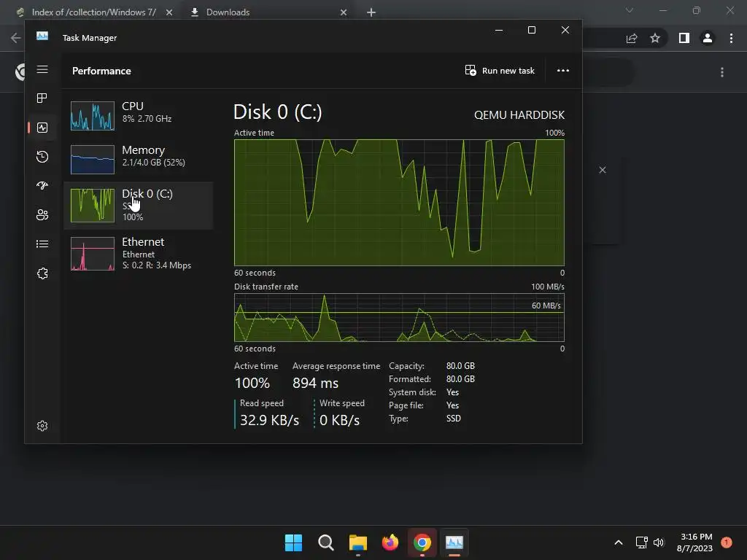The height and width of the screenshot is (560, 747).
Task: Open the notification badge in tray
Action: coord(727,542)
